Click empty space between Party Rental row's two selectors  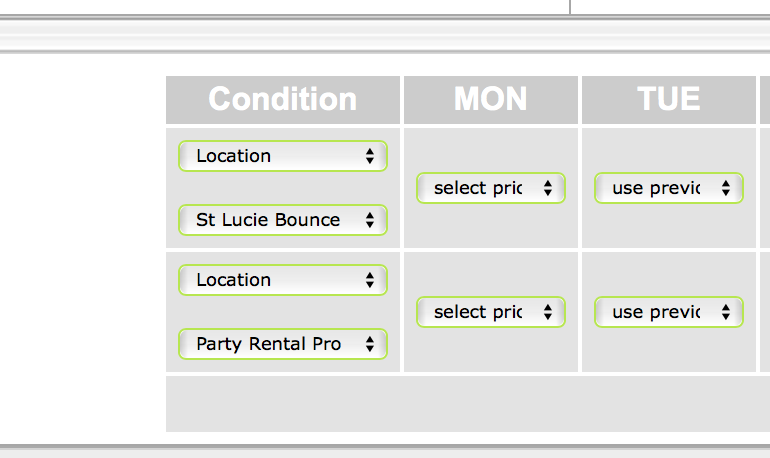pyautogui.click(x=282, y=312)
